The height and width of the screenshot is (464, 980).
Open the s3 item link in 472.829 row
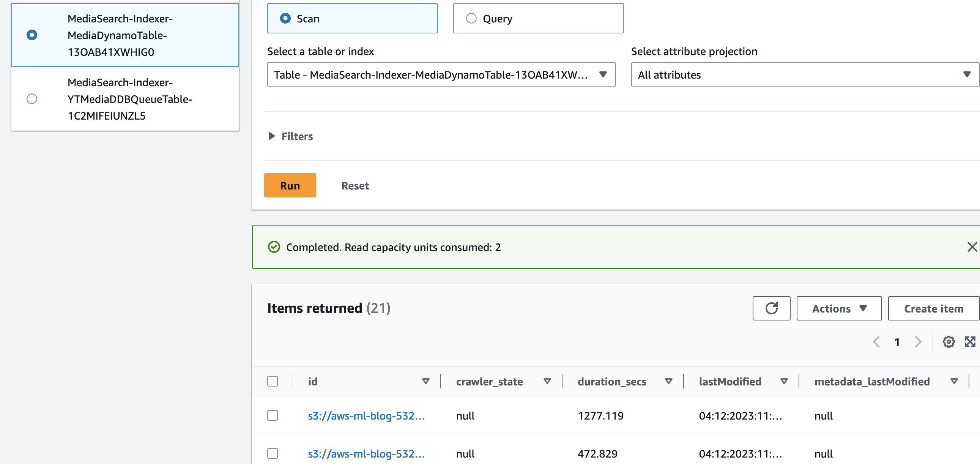(366, 454)
